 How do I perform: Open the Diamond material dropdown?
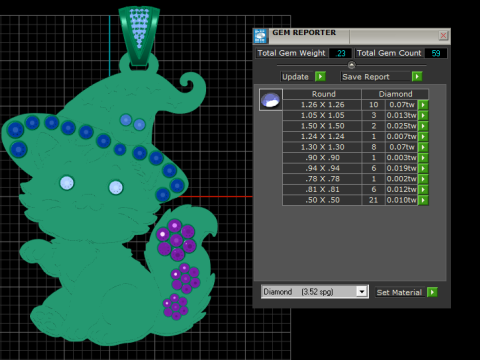[x=314, y=292]
